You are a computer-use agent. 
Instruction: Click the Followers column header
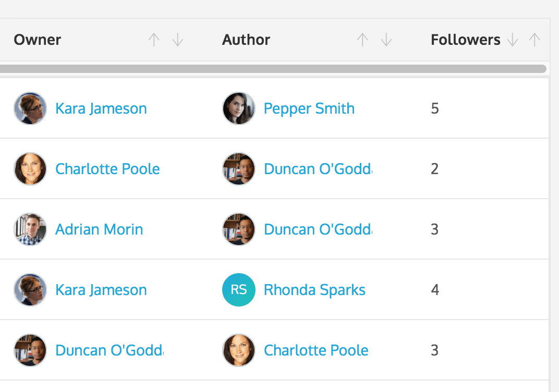pyautogui.click(x=465, y=40)
